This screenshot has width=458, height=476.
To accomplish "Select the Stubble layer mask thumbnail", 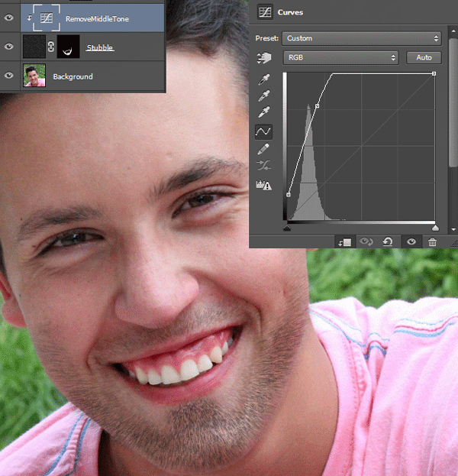I will click(70, 47).
